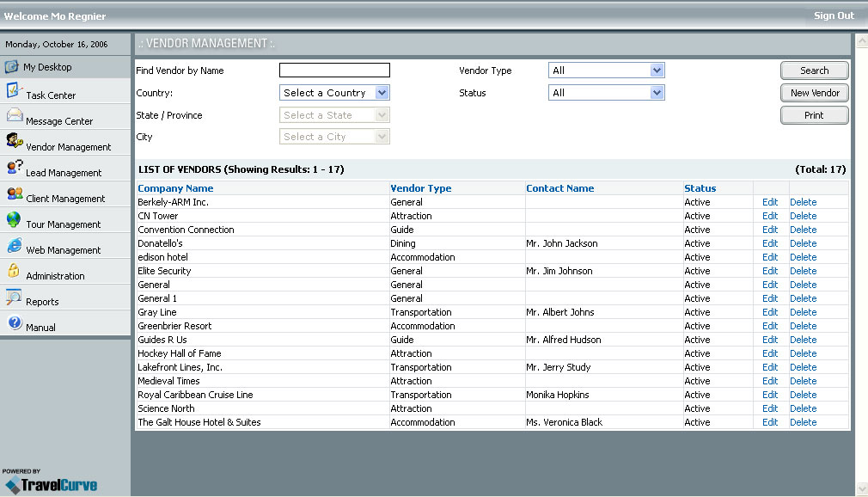This screenshot has height=497, width=868.
Task: Click the Print button
Action: pyautogui.click(x=815, y=115)
